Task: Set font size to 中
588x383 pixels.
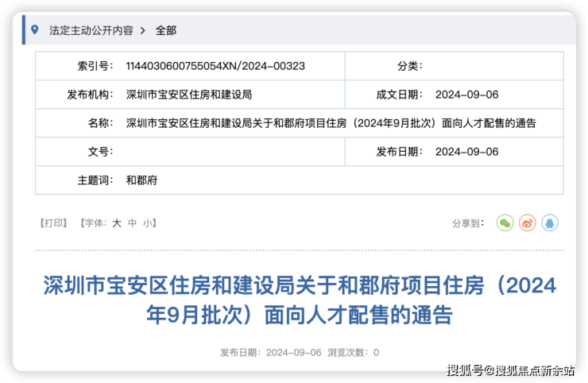Action: click(132, 223)
